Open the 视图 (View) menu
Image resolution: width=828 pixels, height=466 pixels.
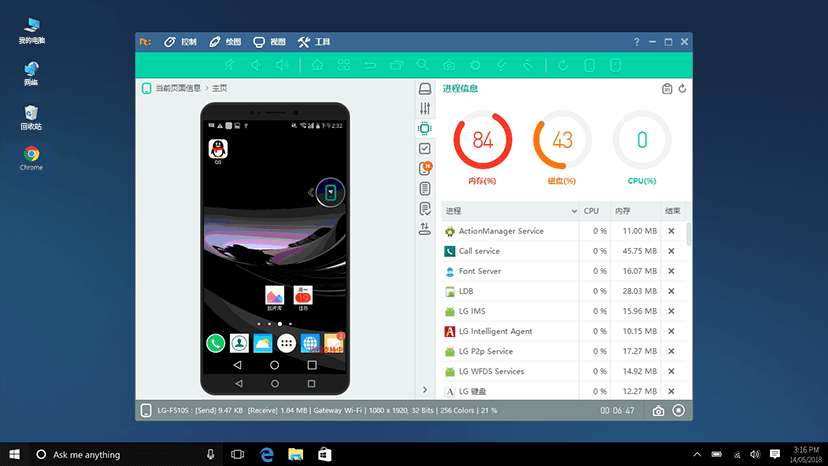[x=269, y=42]
